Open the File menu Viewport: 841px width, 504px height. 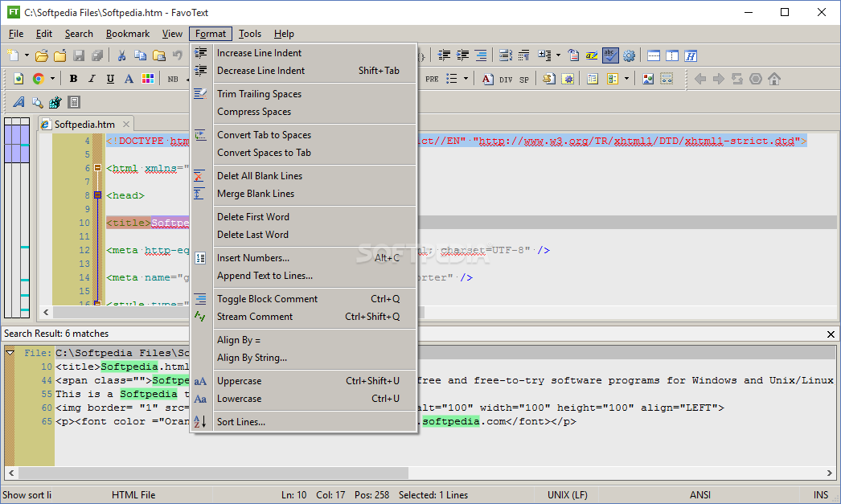point(16,34)
